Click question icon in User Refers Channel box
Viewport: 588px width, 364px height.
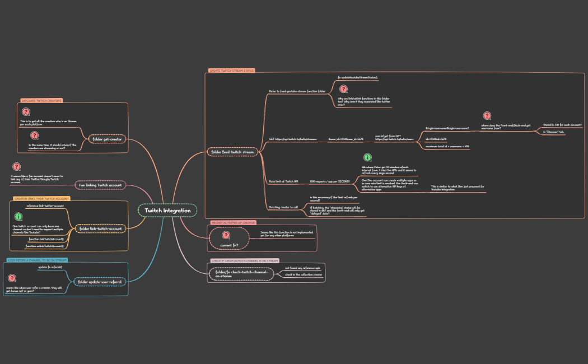coord(12,278)
